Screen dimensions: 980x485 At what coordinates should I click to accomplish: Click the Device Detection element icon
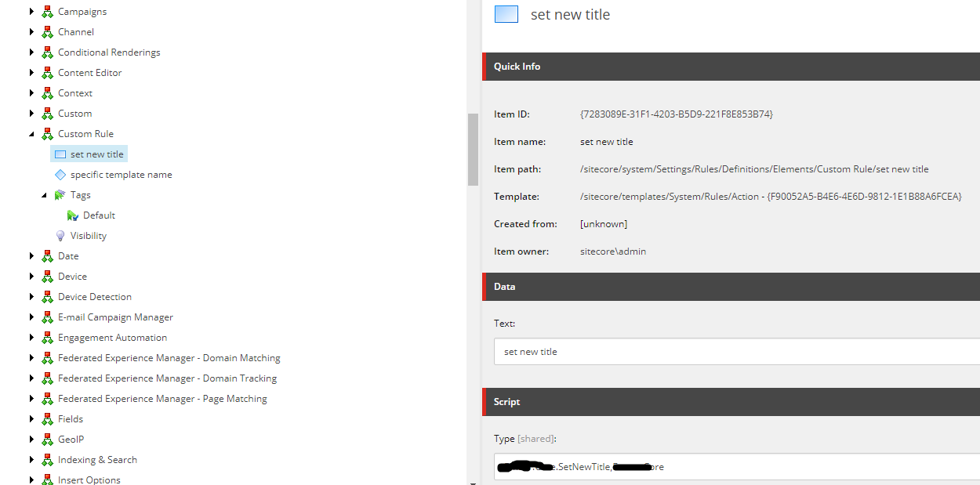[46, 296]
